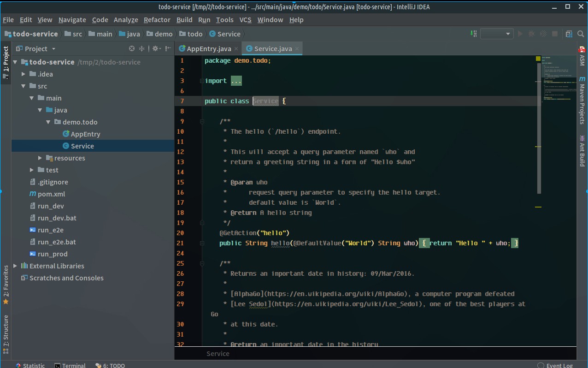Expand the resources folder
Viewport: 588px width, 368px height.
pyautogui.click(x=40, y=158)
